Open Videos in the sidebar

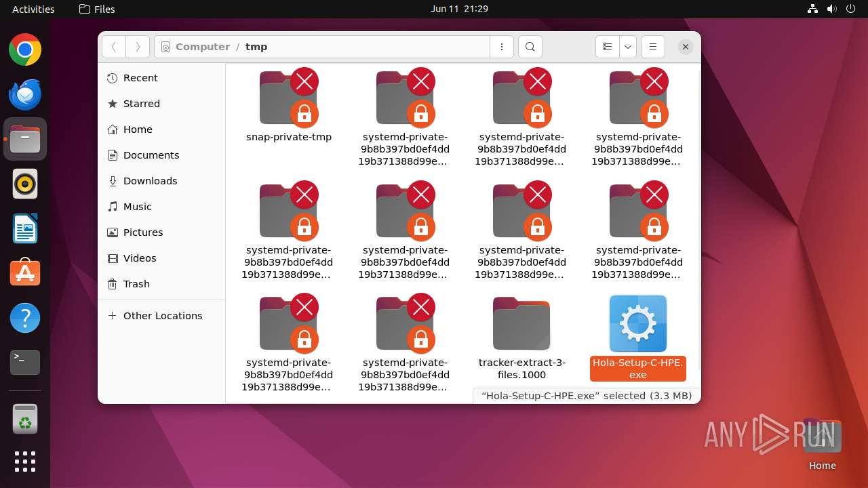(161, 258)
